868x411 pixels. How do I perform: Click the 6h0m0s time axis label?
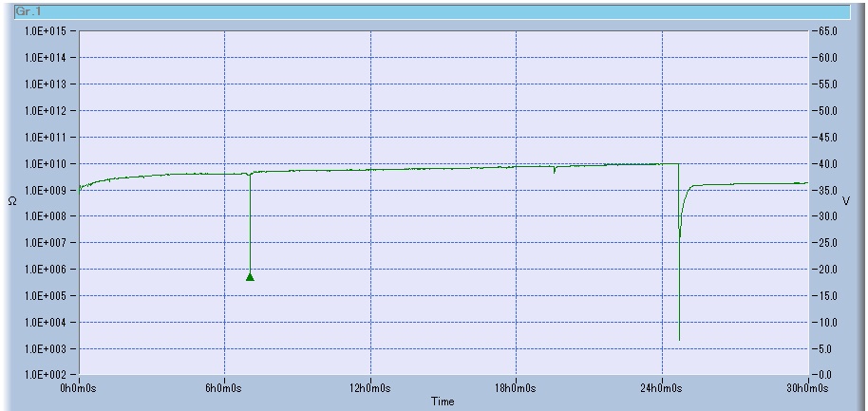[225, 388]
